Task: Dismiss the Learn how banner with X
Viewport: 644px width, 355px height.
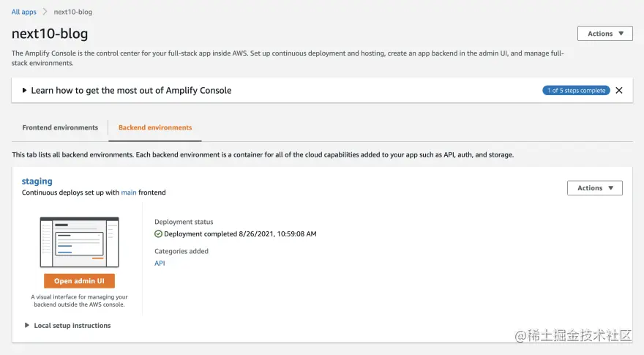Action: point(619,91)
